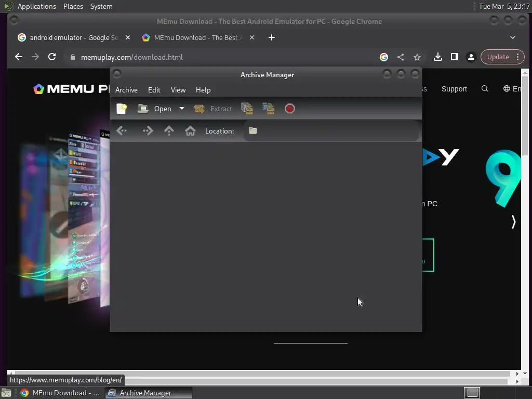
Task: Click the Share this page icon
Action: coord(401,57)
